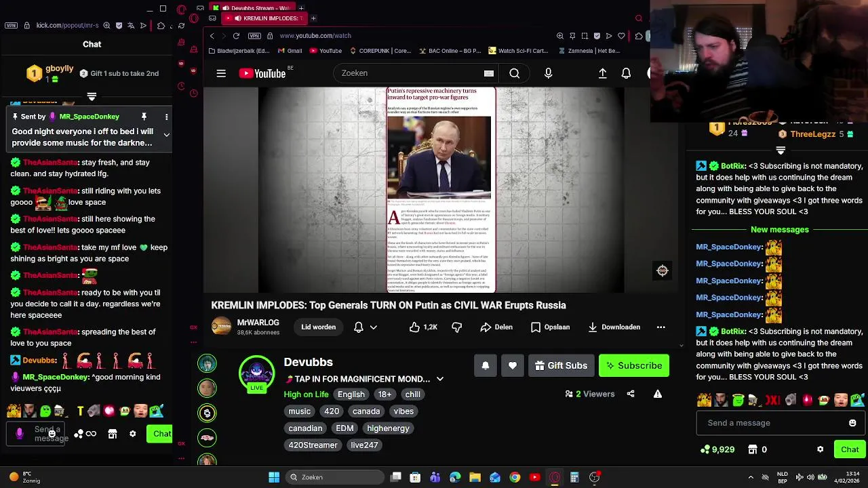Start YouTube voice search with microphone
This screenshot has height=488, width=868.
549,73
